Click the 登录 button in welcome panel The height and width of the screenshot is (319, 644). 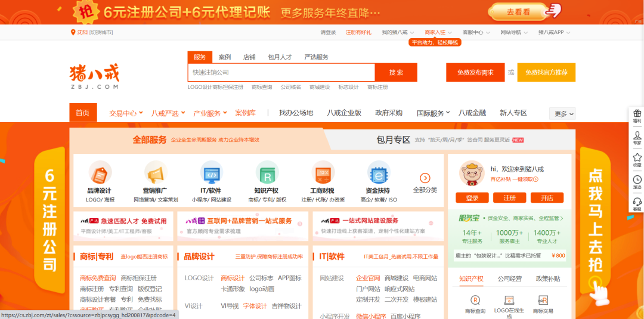click(472, 198)
